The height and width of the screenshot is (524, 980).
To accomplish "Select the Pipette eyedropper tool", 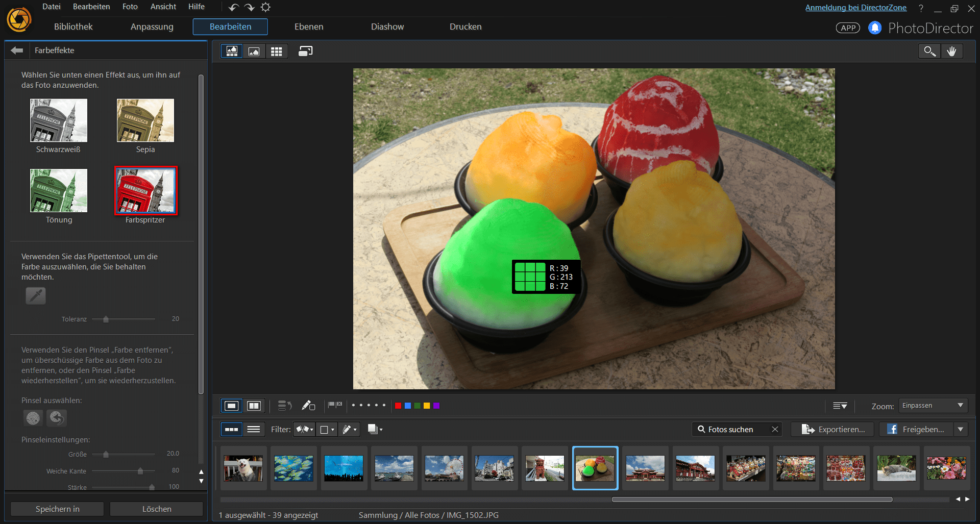I will click(x=36, y=295).
